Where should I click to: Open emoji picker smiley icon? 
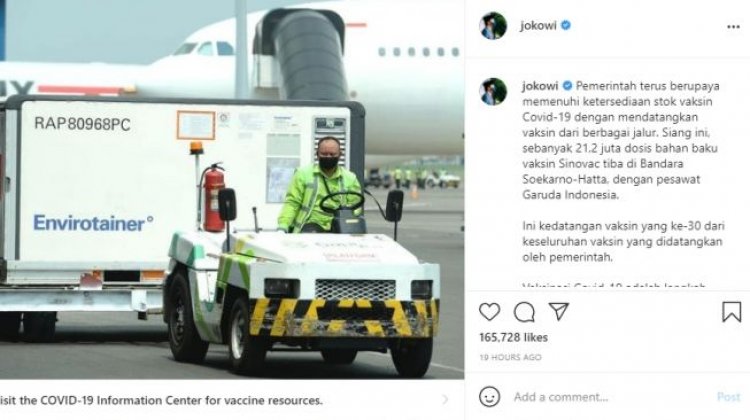pyautogui.click(x=489, y=397)
